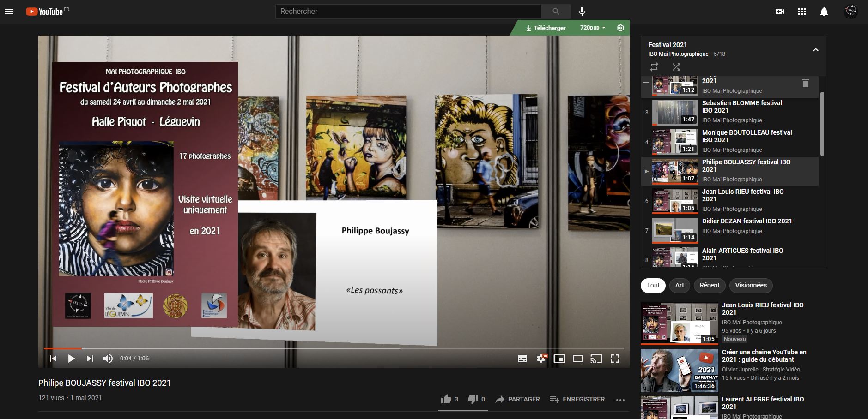868x419 pixels.
Task: Open the more actions ellipsis menu
Action: 620,400
